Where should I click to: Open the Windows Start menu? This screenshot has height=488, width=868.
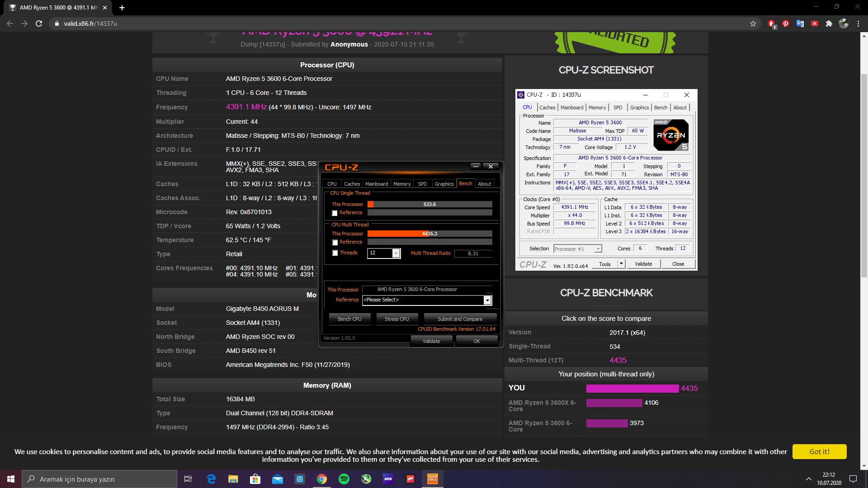pyautogui.click(x=11, y=479)
